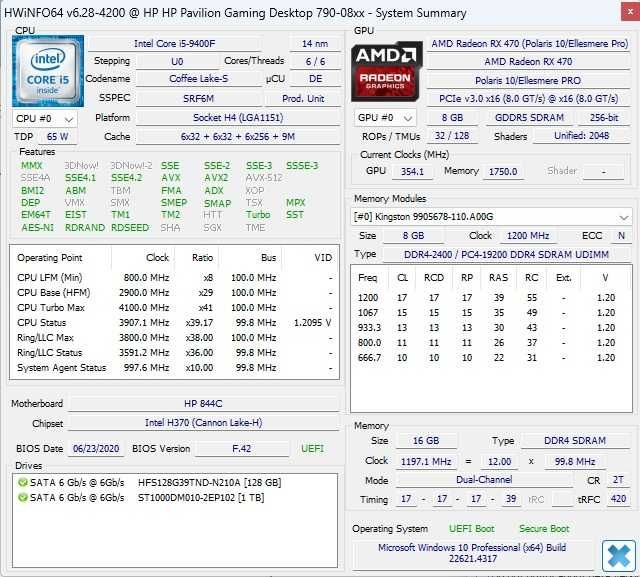Screen dimensions: 640x577
Task: Click the CPU Turbo Max row label
Action: [51, 308]
